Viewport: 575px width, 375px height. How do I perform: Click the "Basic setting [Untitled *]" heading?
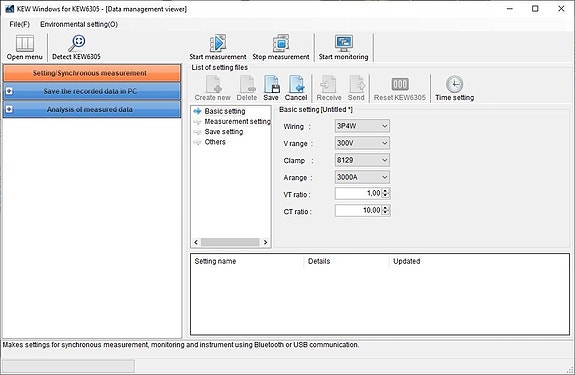[x=316, y=109]
